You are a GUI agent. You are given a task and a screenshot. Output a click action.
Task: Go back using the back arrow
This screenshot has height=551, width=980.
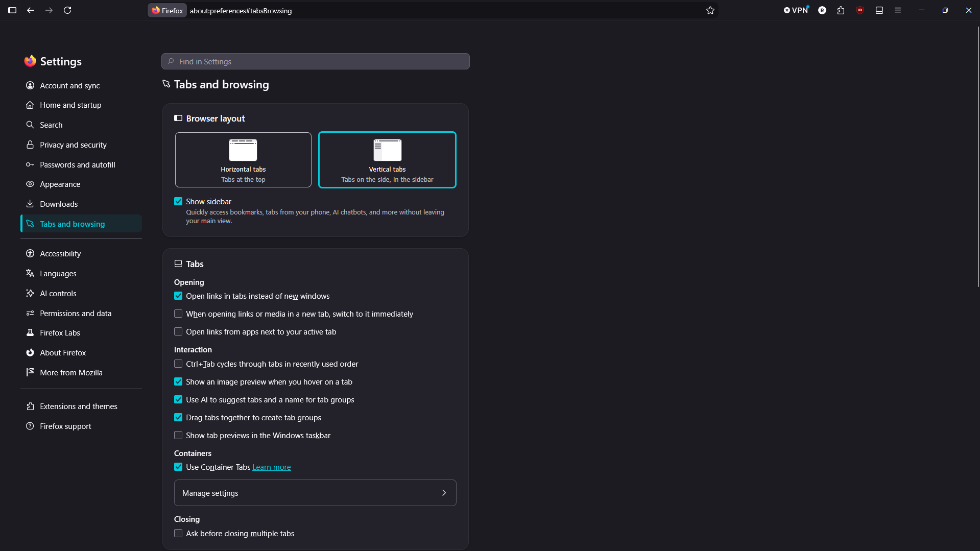(x=31, y=10)
